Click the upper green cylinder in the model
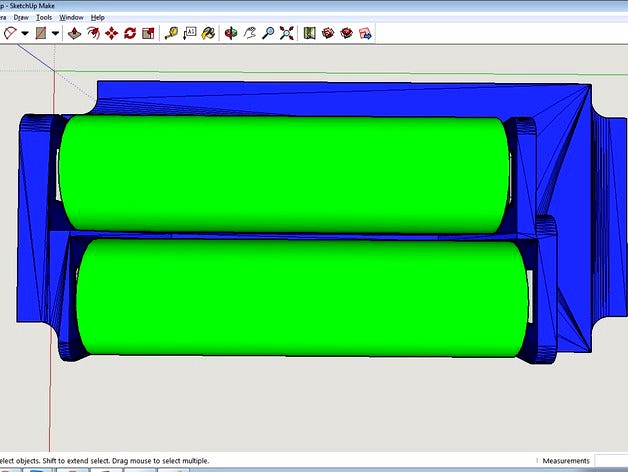 click(280, 174)
